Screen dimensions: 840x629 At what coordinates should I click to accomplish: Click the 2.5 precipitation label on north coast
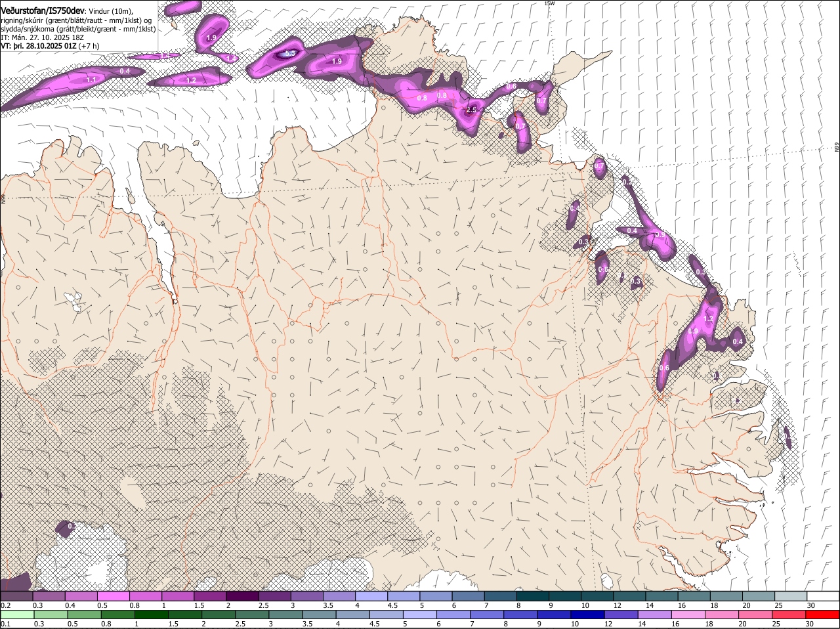(x=471, y=110)
